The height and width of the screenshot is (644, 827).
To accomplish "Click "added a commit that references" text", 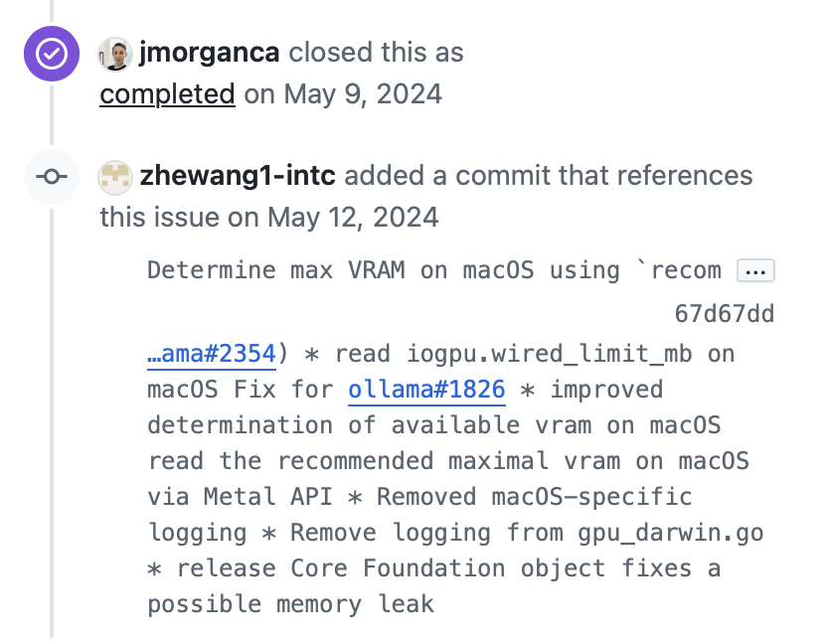I will (x=549, y=176).
